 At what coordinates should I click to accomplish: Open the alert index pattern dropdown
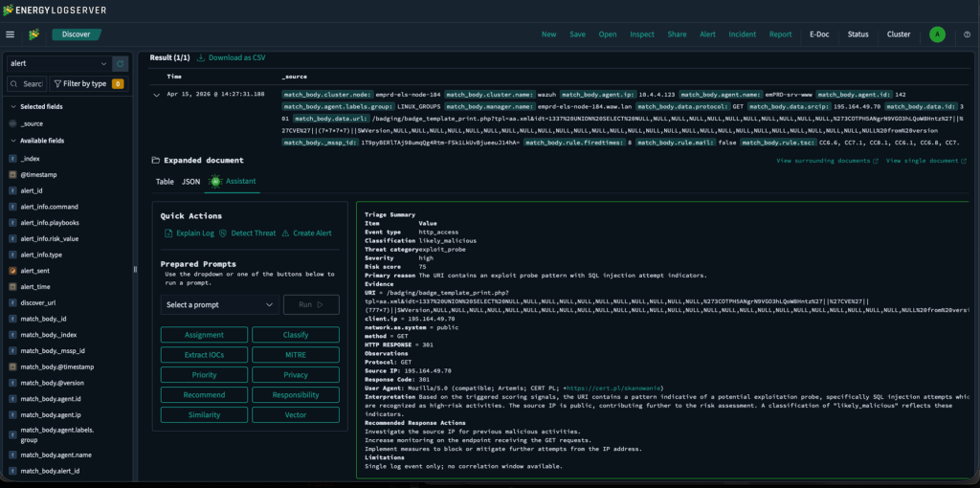[57, 63]
